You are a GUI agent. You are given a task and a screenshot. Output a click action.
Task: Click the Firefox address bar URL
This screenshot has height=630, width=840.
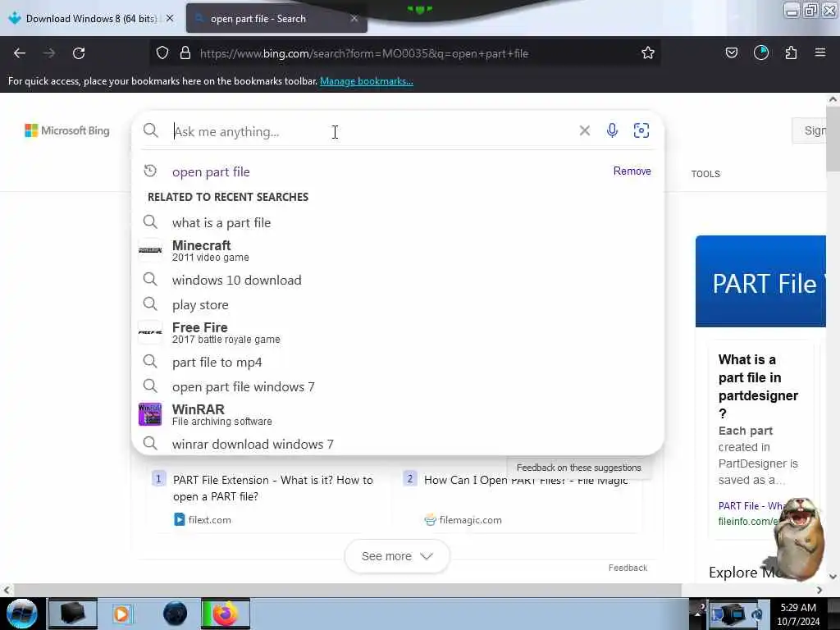tap(364, 53)
